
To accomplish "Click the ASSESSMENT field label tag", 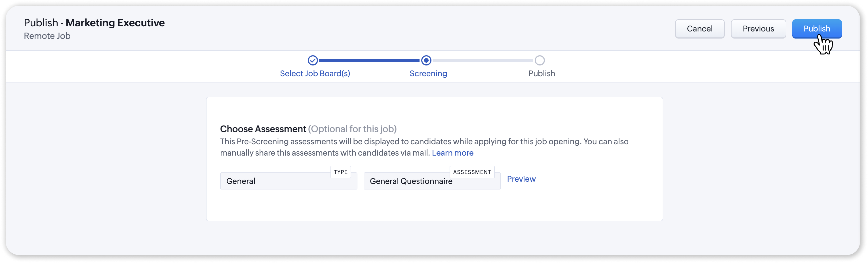I will [x=472, y=172].
